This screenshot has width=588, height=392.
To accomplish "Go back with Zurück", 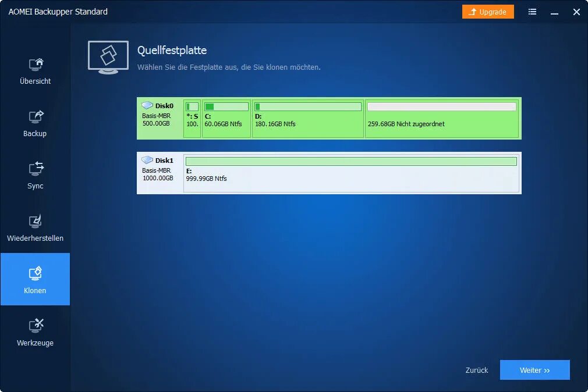I will coord(477,370).
